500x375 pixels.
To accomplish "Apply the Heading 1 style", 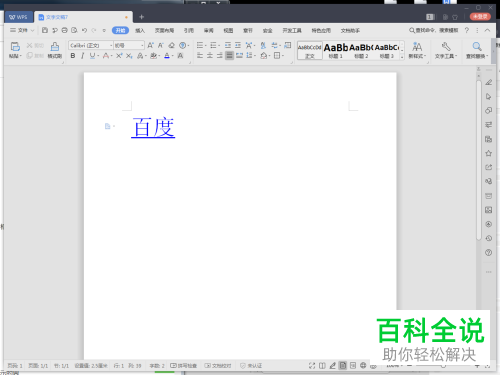I will tap(336, 50).
